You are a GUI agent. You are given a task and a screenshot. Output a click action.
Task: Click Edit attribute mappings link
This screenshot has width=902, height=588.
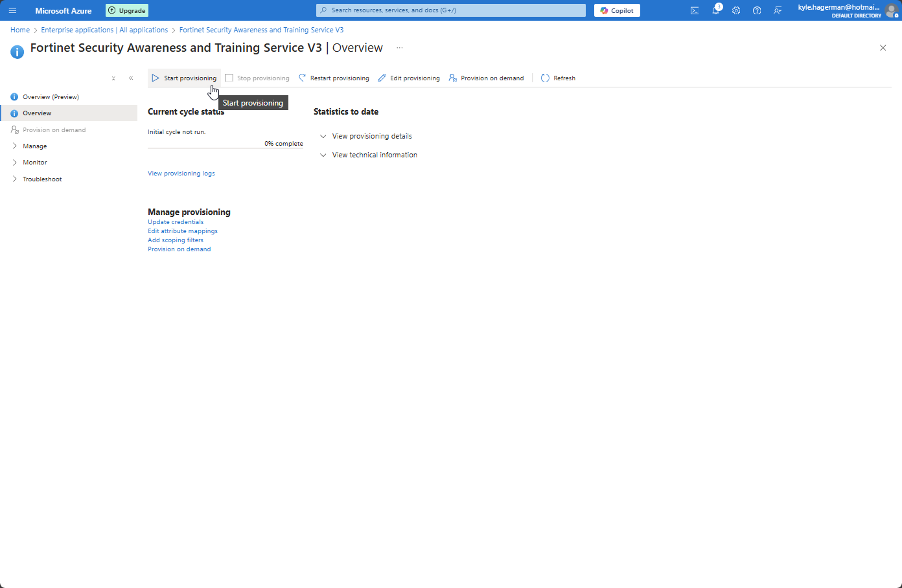click(183, 231)
